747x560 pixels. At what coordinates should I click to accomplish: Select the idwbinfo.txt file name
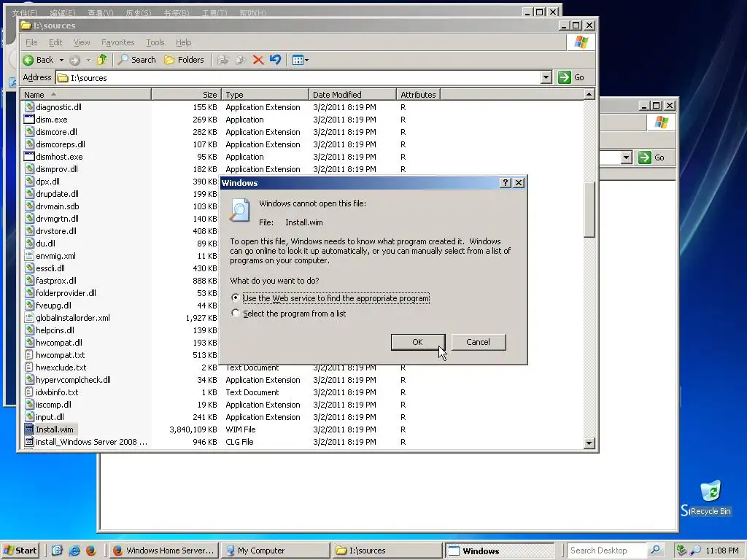coord(57,392)
